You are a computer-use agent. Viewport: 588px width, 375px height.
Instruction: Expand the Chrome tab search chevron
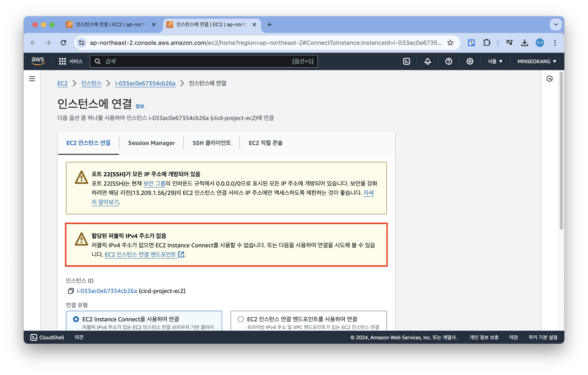[x=556, y=25]
